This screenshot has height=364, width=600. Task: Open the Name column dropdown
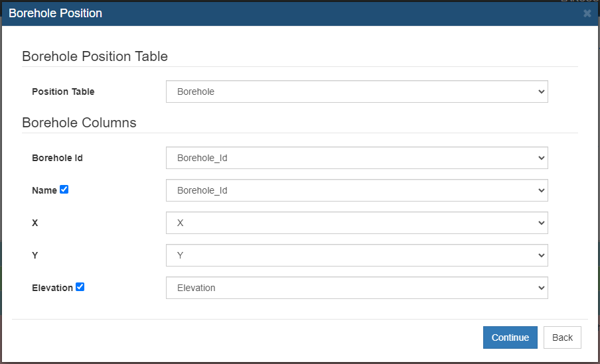coord(356,190)
